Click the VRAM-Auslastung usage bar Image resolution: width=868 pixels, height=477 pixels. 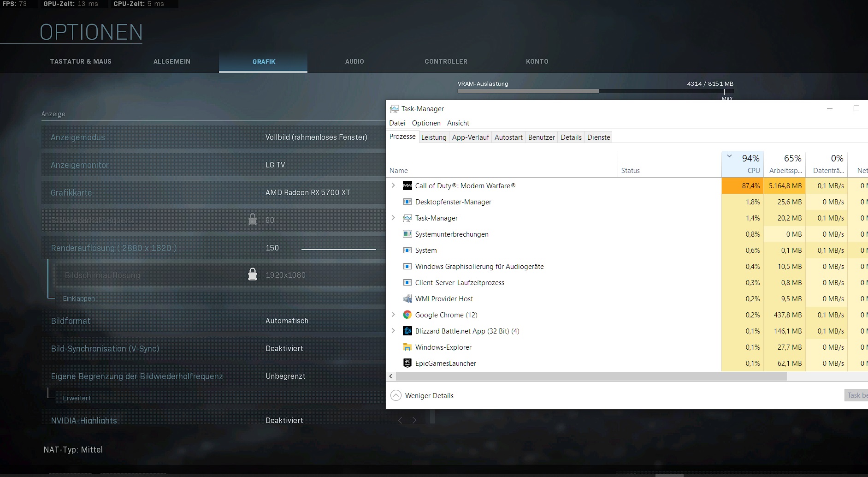point(595,91)
